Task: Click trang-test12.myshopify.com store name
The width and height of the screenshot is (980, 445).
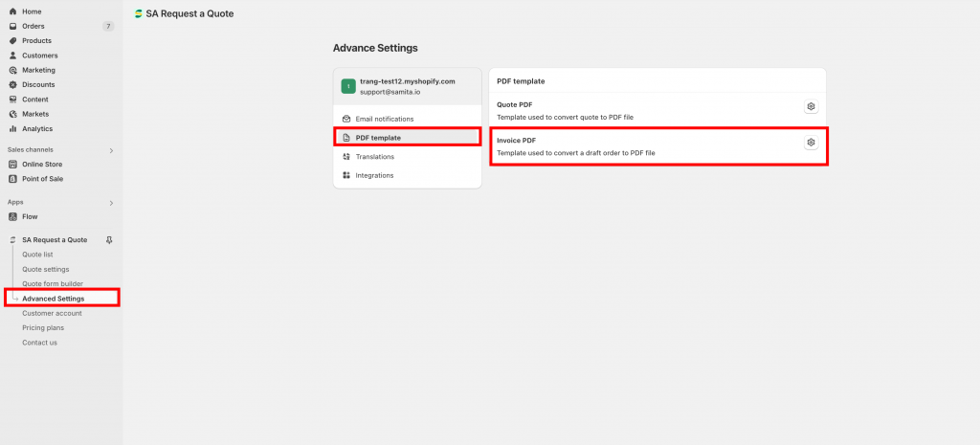Action: 408,81
